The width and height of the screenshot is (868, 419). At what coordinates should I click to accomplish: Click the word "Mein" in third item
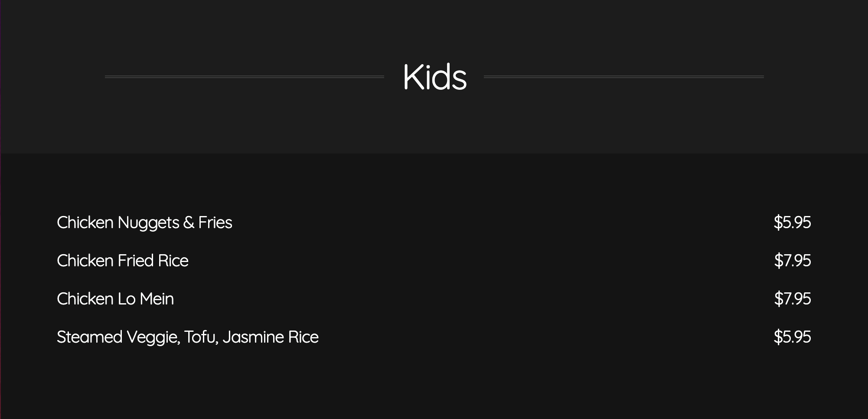(157, 299)
